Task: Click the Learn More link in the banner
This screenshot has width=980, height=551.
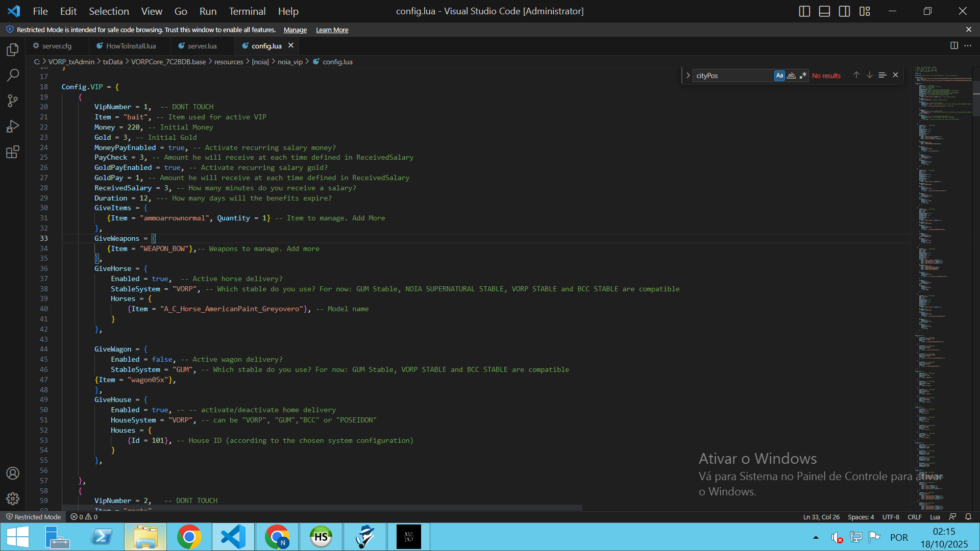Action: tap(332, 30)
